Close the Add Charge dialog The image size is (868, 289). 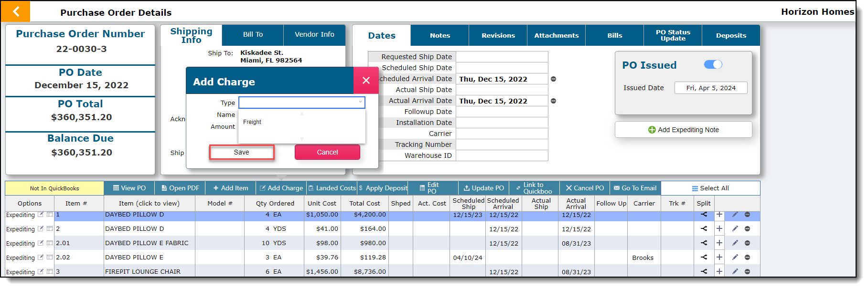coord(366,81)
